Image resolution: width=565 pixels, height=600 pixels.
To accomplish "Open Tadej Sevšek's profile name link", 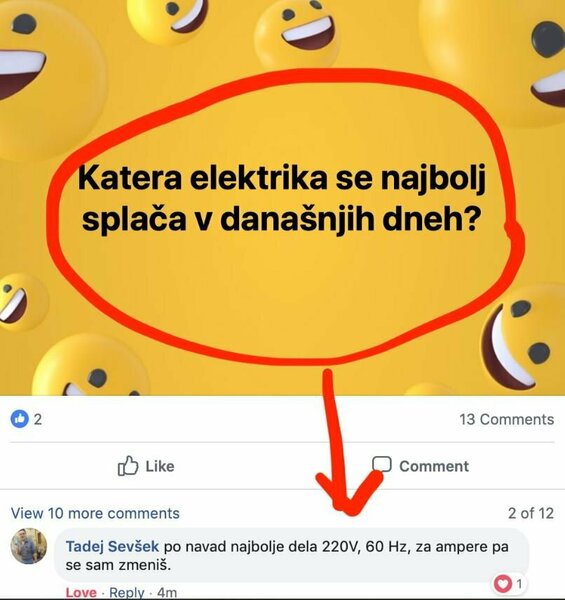I will (x=112, y=546).
